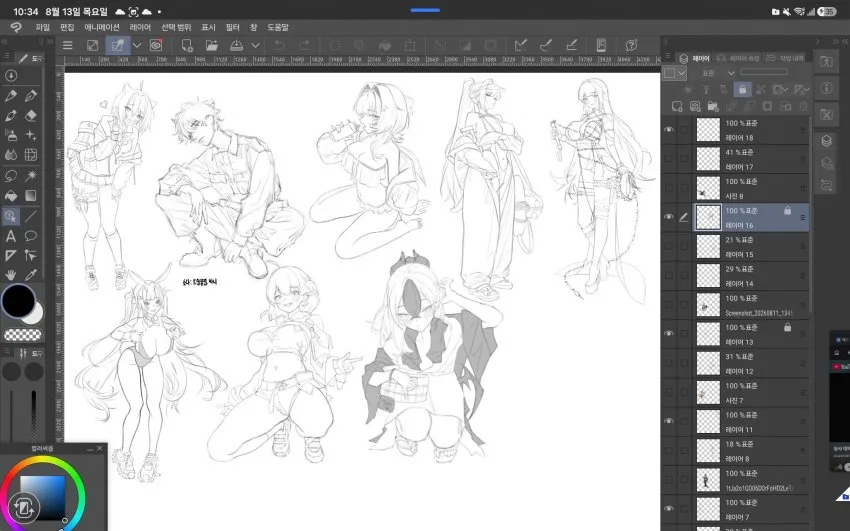Open the Layer panel hamburger menu
The image size is (850, 531).
pyautogui.click(x=668, y=57)
